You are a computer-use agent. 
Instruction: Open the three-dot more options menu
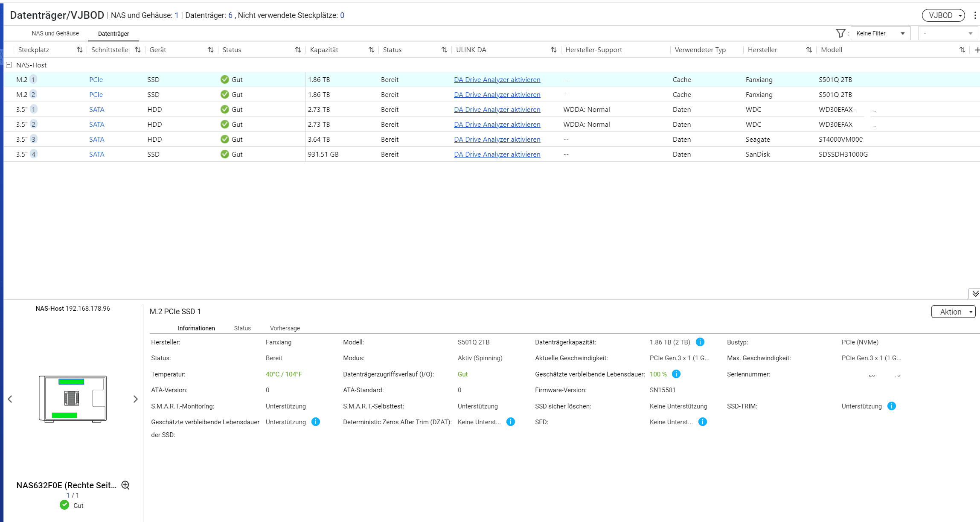click(975, 15)
